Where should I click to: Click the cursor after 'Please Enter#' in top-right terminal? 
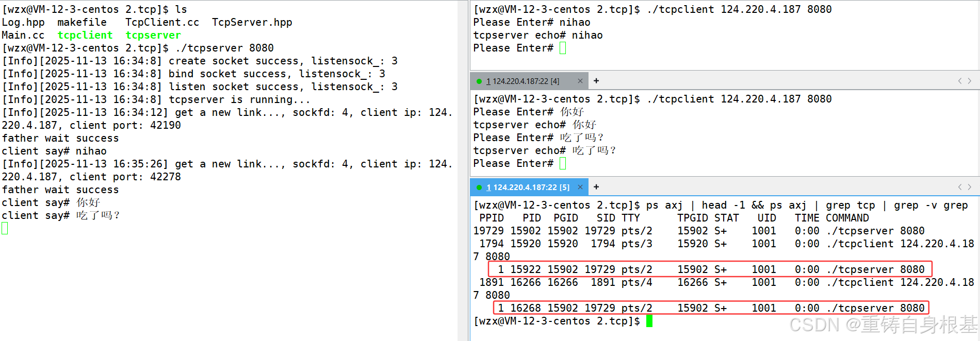point(563,48)
